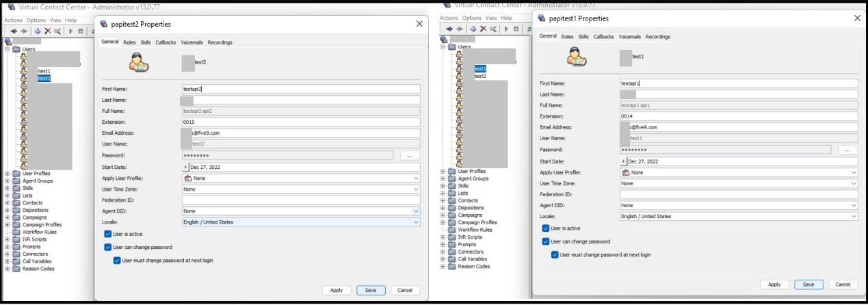The width and height of the screenshot is (868, 305).
Task: Open the Options menu in the right window
Action: (x=471, y=18)
